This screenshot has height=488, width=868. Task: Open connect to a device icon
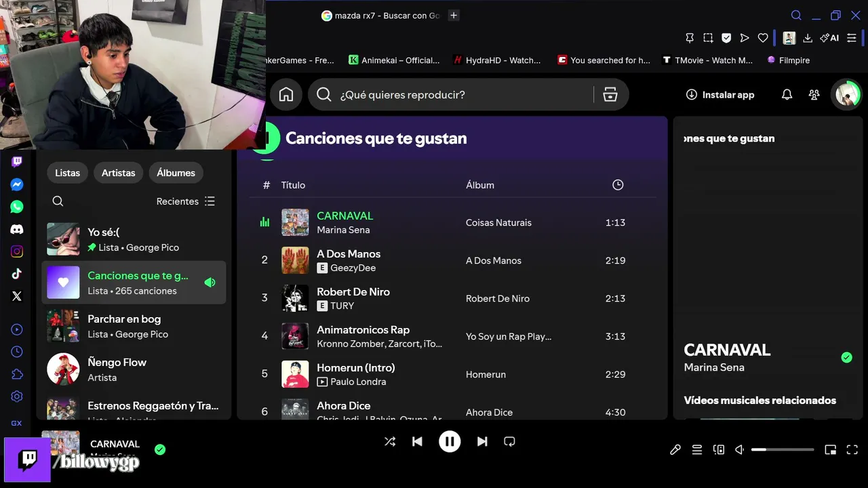pyautogui.click(x=719, y=449)
